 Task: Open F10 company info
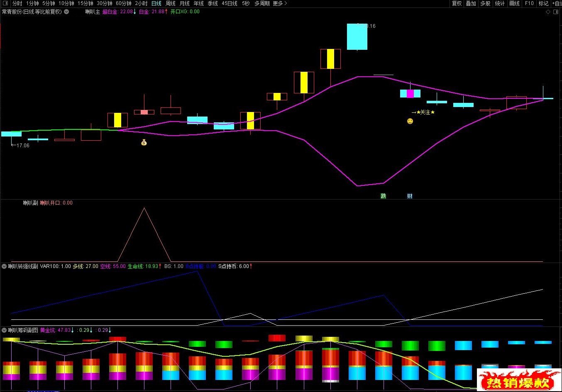click(x=529, y=3)
